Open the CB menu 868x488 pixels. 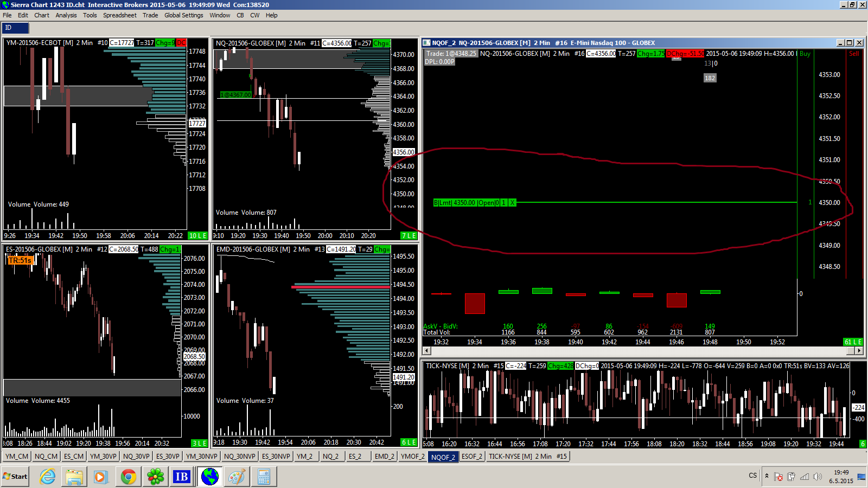(x=240, y=15)
